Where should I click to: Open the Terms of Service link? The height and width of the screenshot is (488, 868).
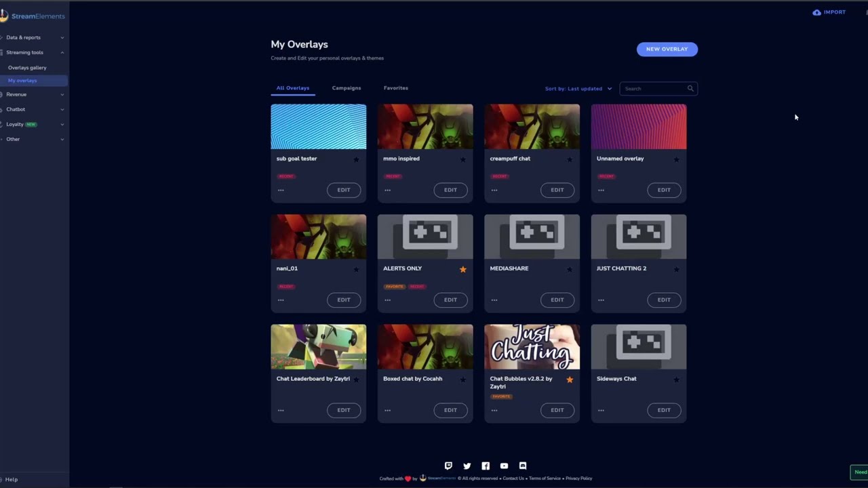[x=545, y=479]
